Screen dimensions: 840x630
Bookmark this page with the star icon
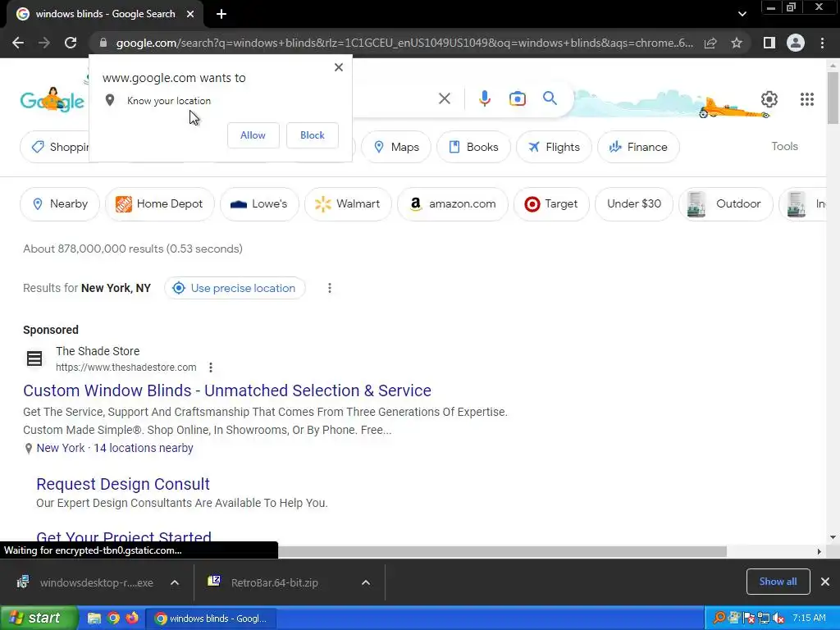[x=737, y=43]
